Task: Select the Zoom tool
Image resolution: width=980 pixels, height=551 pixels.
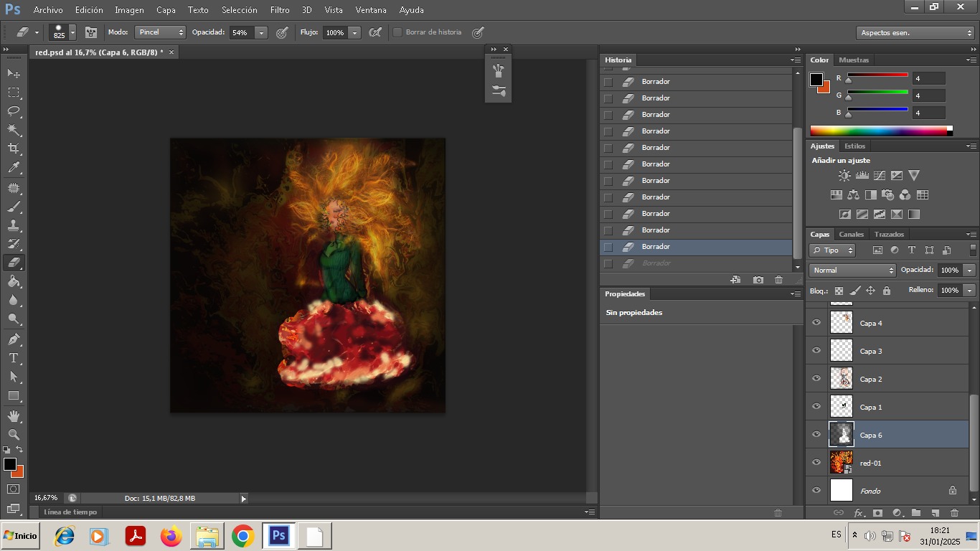Action: pyautogui.click(x=14, y=435)
